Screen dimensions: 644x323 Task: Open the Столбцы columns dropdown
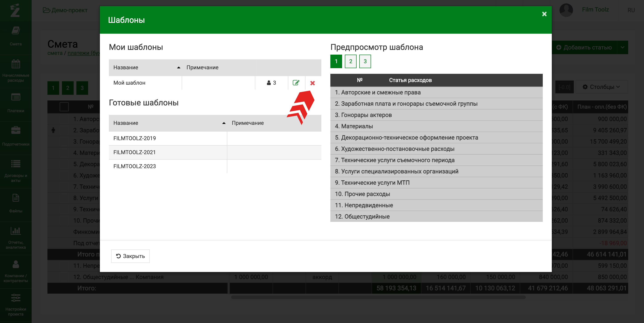click(601, 87)
